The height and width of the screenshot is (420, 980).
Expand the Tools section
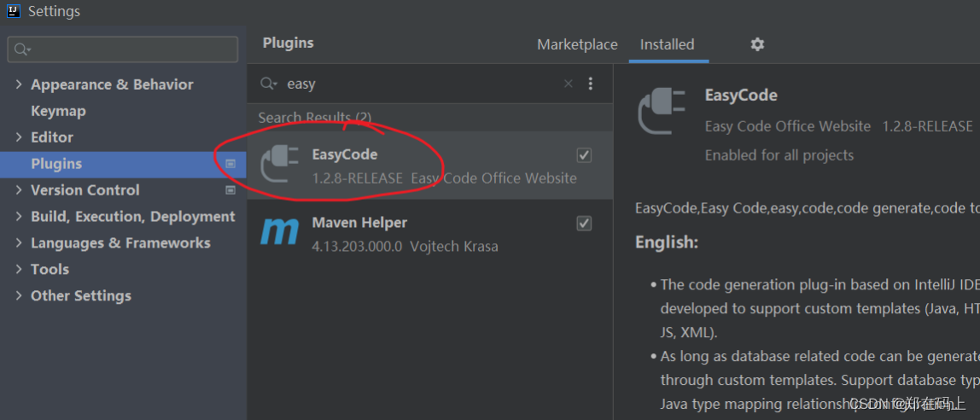19,270
